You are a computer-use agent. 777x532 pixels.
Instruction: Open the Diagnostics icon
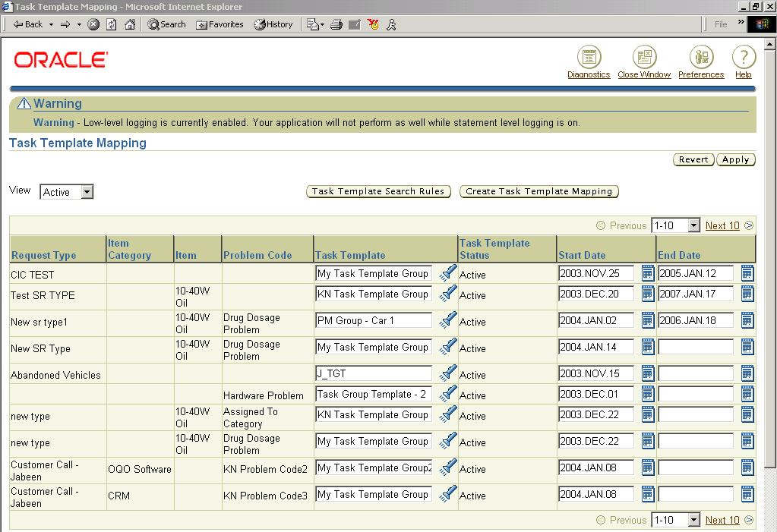click(589, 57)
